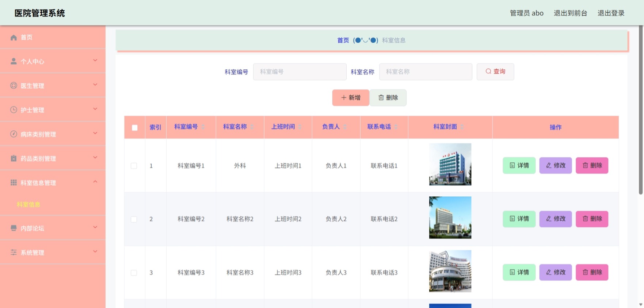Open the 医生管理 menu item

pos(53,85)
